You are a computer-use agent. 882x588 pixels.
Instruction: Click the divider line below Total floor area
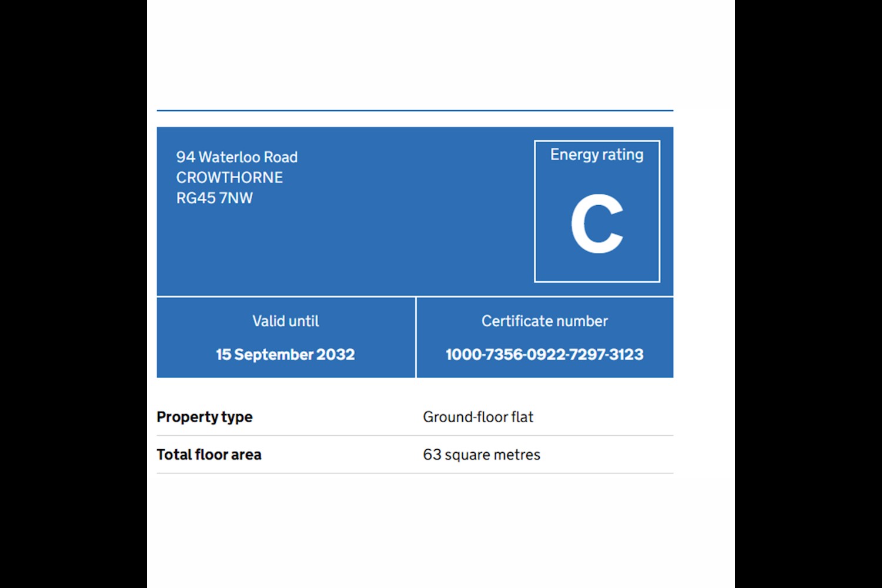tap(415, 473)
